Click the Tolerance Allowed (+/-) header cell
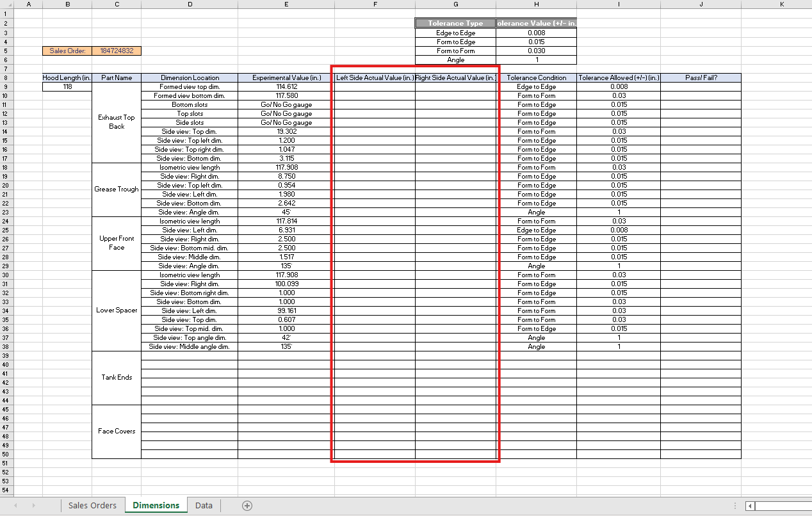The image size is (812, 516). click(x=619, y=77)
